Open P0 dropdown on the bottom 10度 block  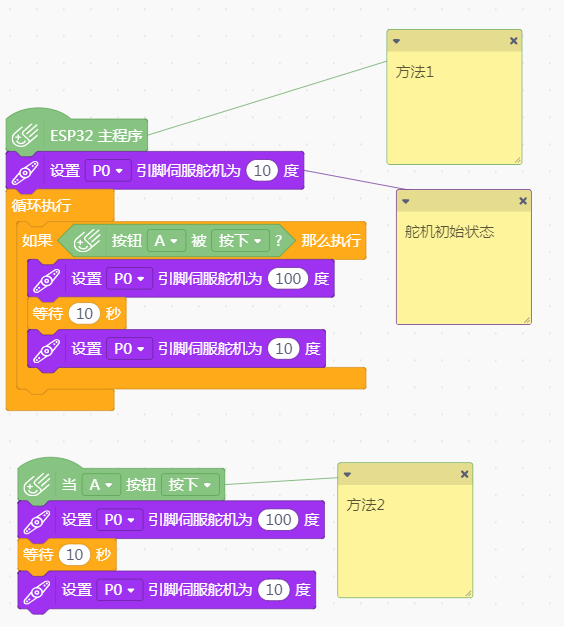[x=120, y=590]
